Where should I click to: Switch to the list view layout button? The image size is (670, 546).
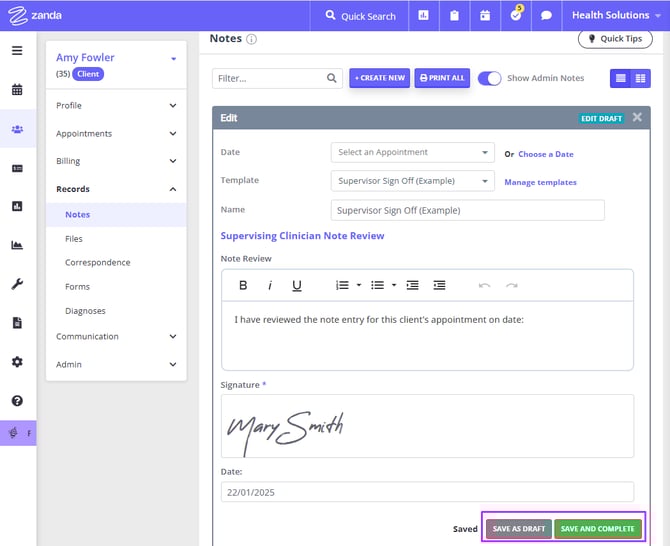pos(619,78)
